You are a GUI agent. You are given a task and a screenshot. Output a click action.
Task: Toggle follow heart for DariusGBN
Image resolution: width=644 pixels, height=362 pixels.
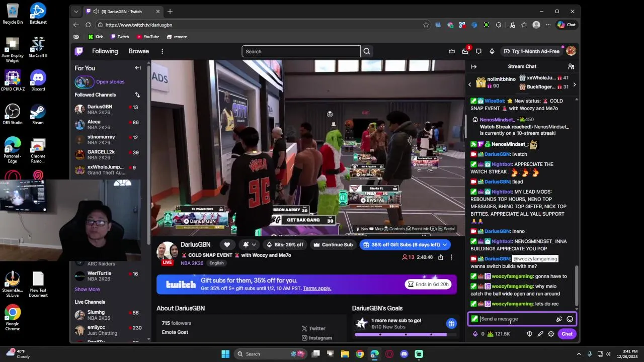[x=227, y=245]
